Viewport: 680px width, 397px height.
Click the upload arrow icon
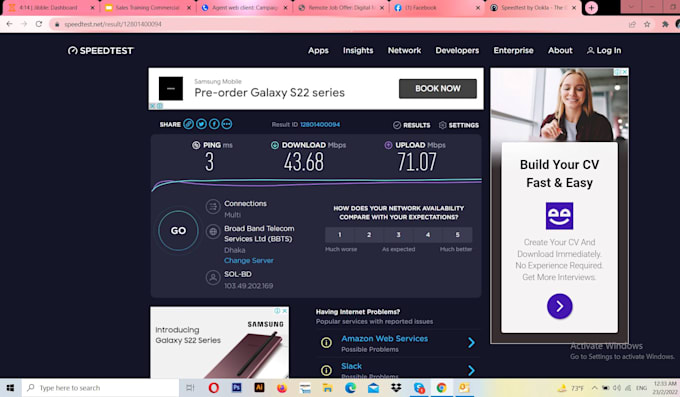point(388,145)
